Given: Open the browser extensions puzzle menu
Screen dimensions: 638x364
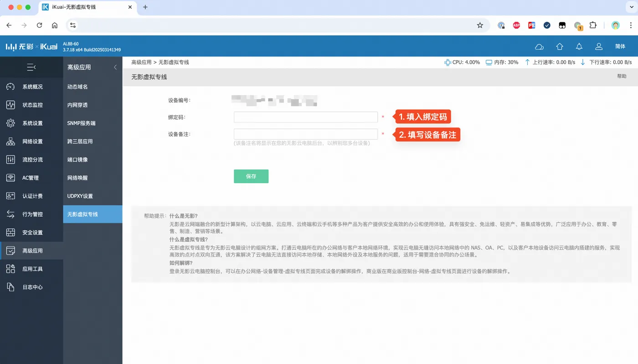Looking at the screenshot, I should click(593, 26).
